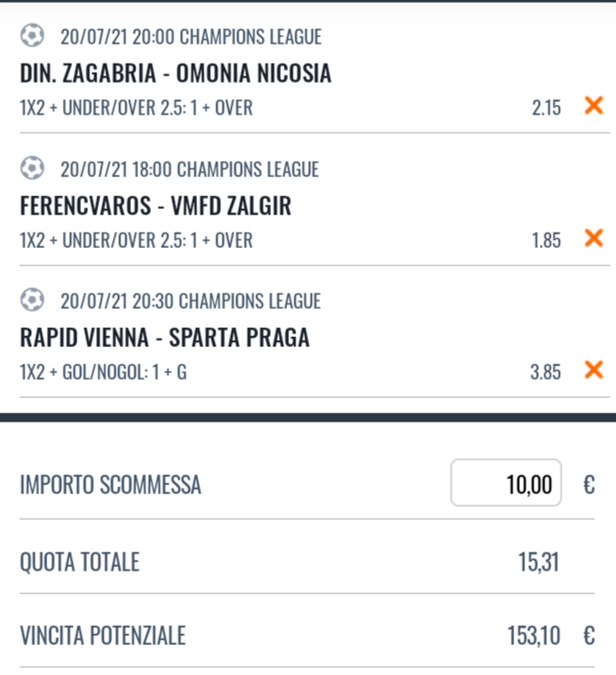
Task: Click the 20/07/21 20:30 Champions League header
Action: (x=190, y=301)
